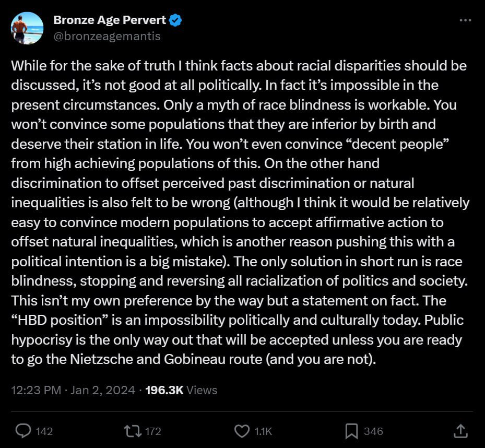
Task: Bookmark the post using the bookmark icon
Action: click(351, 431)
